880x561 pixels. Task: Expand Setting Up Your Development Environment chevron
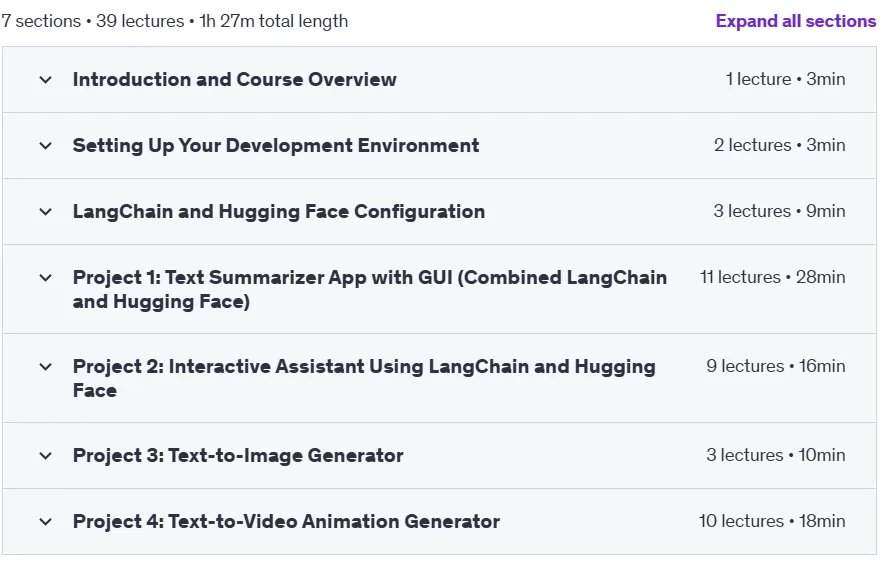click(45, 146)
